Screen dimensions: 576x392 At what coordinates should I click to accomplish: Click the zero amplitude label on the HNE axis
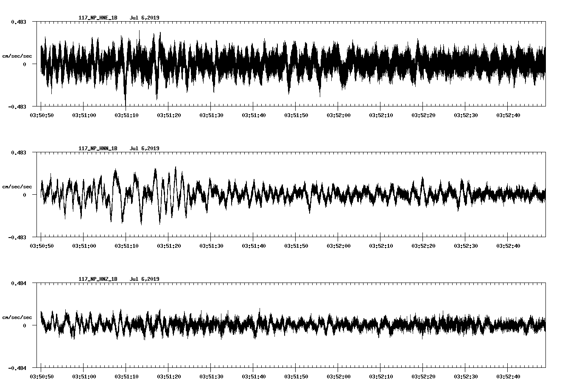25,64
